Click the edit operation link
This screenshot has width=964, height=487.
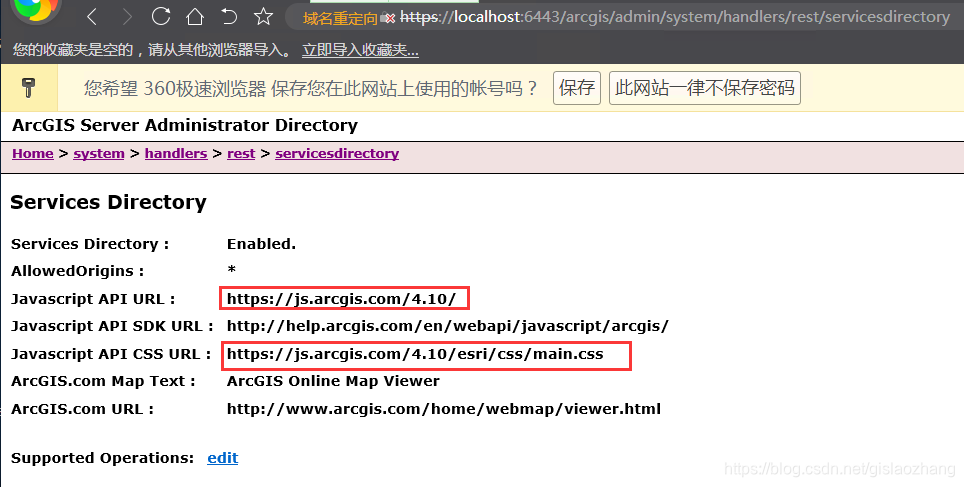[x=223, y=458]
